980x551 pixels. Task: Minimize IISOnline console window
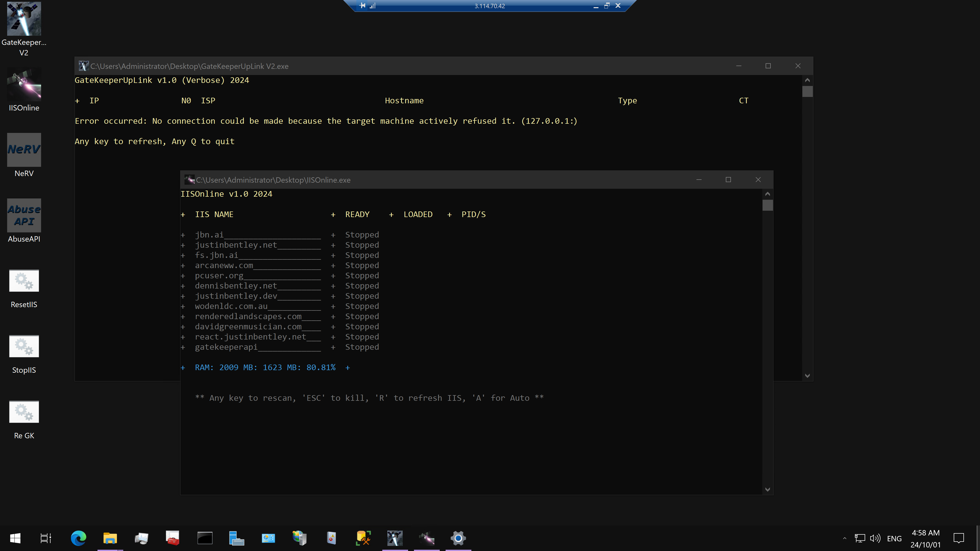click(x=699, y=180)
